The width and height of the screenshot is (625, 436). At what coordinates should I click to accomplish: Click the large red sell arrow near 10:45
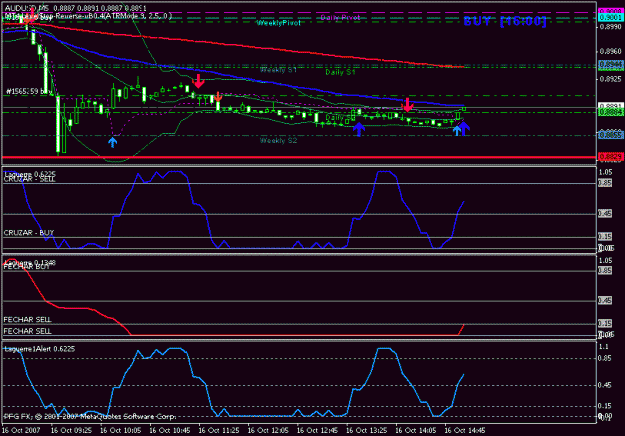coord(198,81)
